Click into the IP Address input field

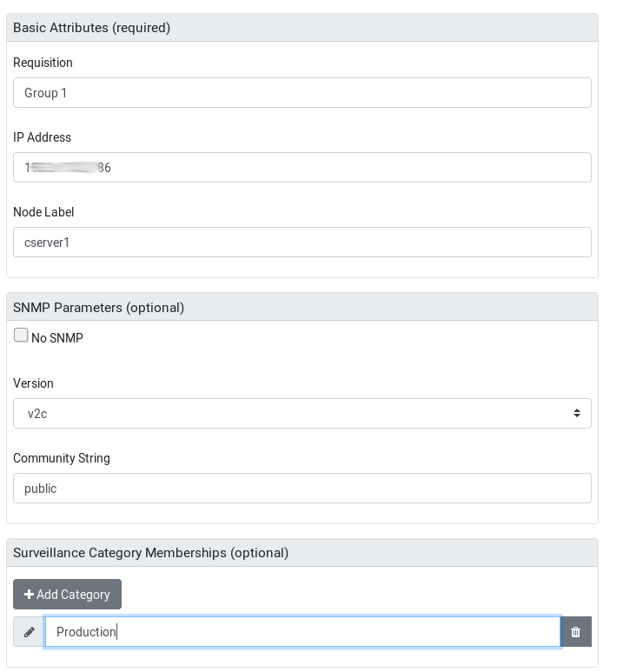pos(302,168)
